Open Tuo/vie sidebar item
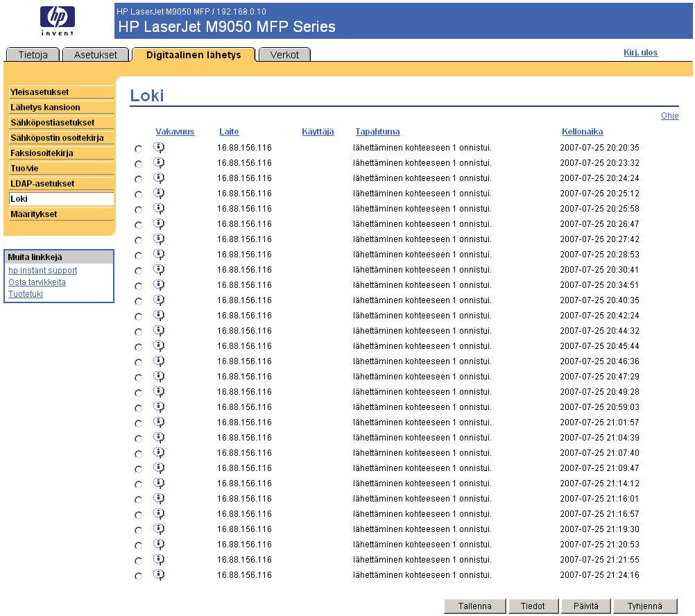This screenshot has height=616, width=695. pyautogui.click(x=61, y=169)
